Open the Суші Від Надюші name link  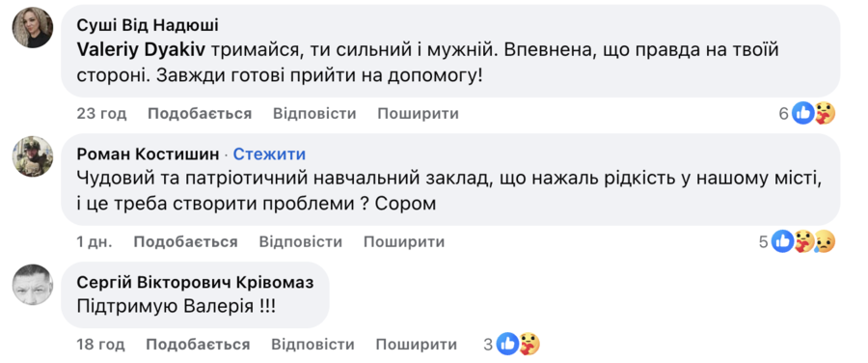pyautogui.click(x=148, y=25)
